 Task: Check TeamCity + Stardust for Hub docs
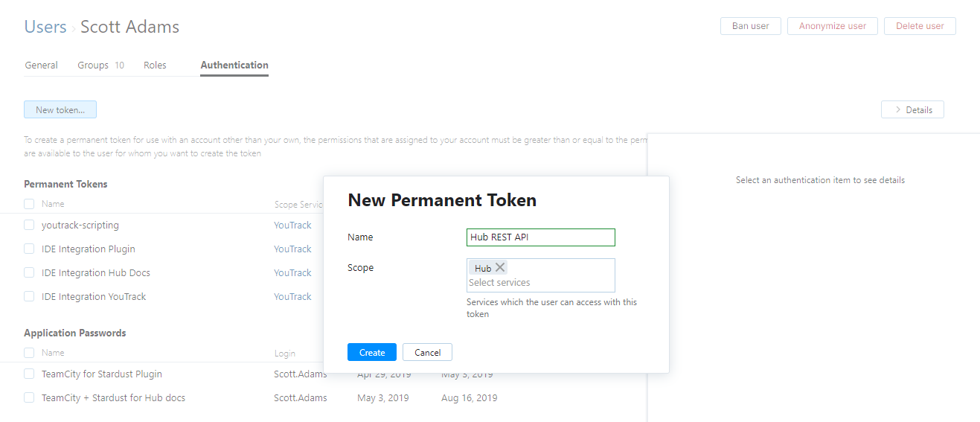(29, 397)
